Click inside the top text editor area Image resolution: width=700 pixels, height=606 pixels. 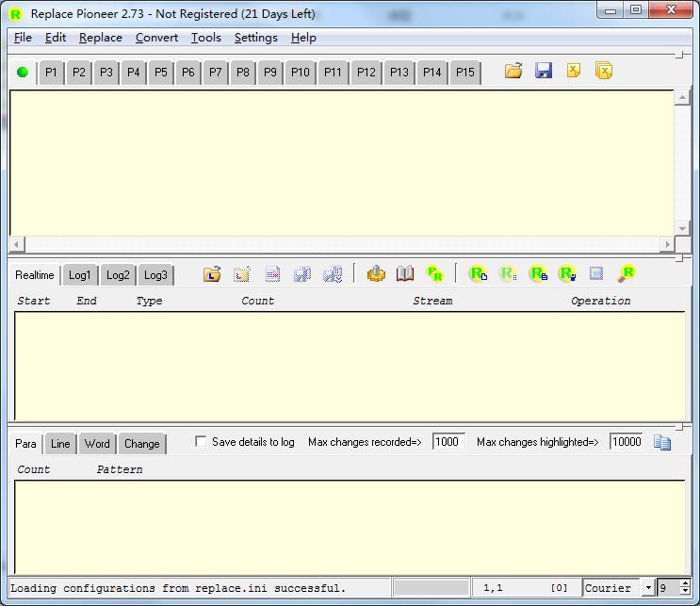point(342,163)
